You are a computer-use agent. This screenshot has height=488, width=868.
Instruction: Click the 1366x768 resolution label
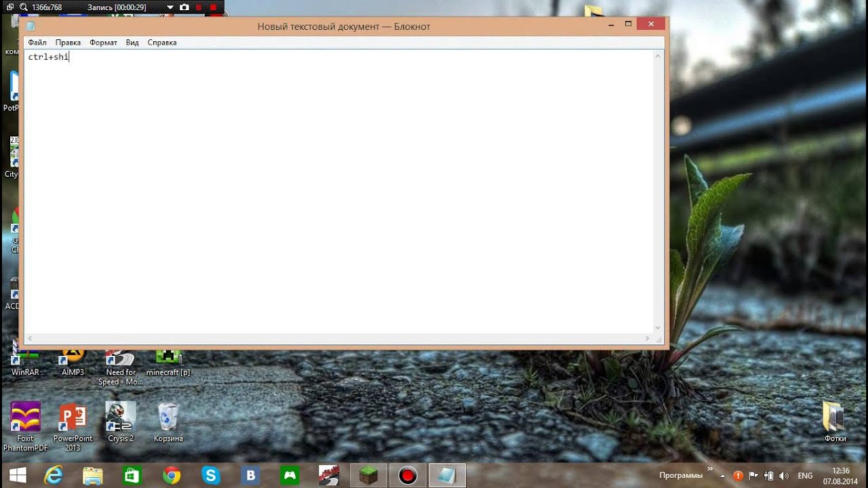(x=46, y=7)
